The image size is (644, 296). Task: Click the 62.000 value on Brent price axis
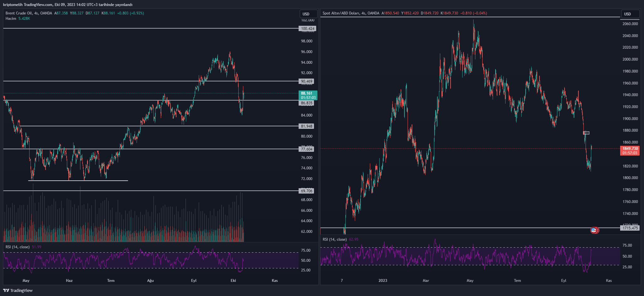[307, 232]
